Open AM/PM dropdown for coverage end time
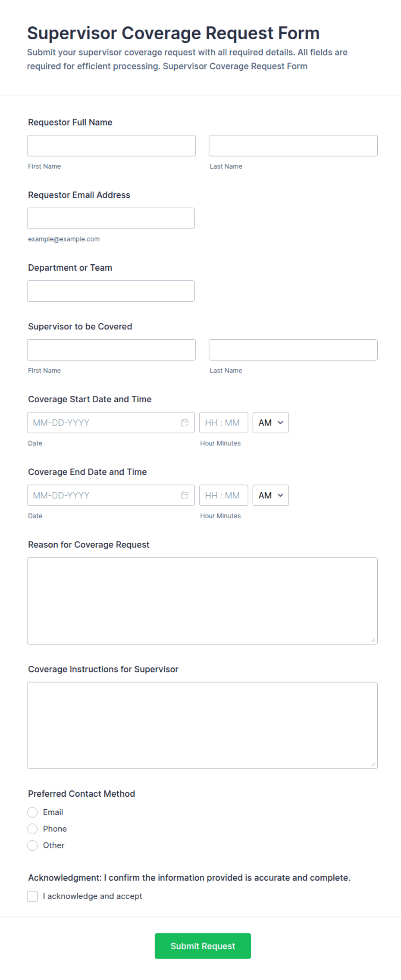The height and width of the screenshot is (980, 401). coord(270,495)
